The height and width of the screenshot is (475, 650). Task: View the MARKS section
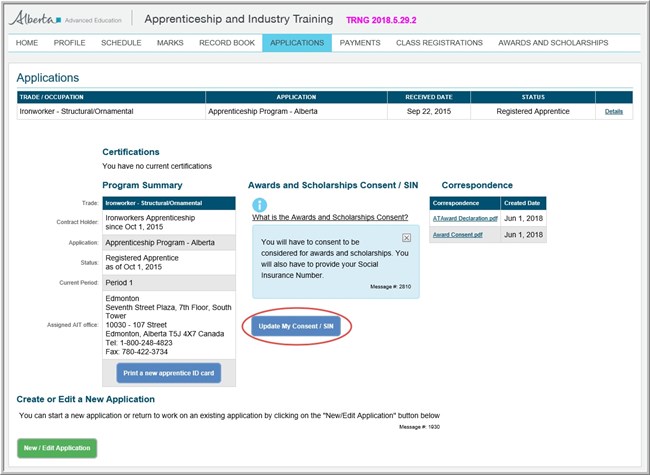pyautogui.click(x=170, y=43)
